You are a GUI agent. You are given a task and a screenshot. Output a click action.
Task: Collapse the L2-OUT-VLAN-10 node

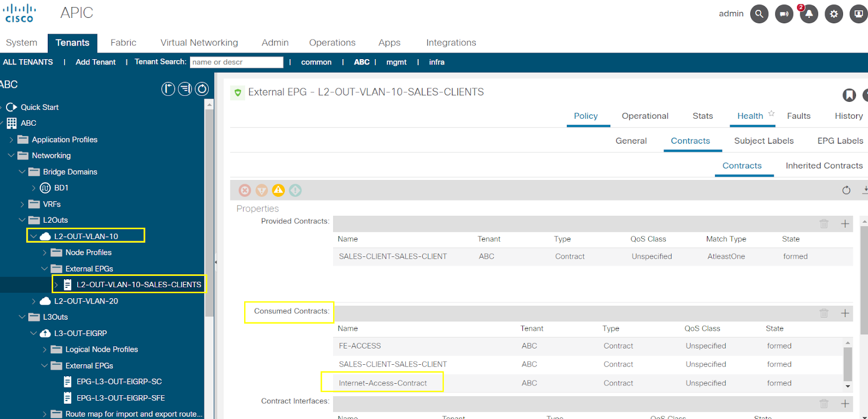tap(34, 236)
